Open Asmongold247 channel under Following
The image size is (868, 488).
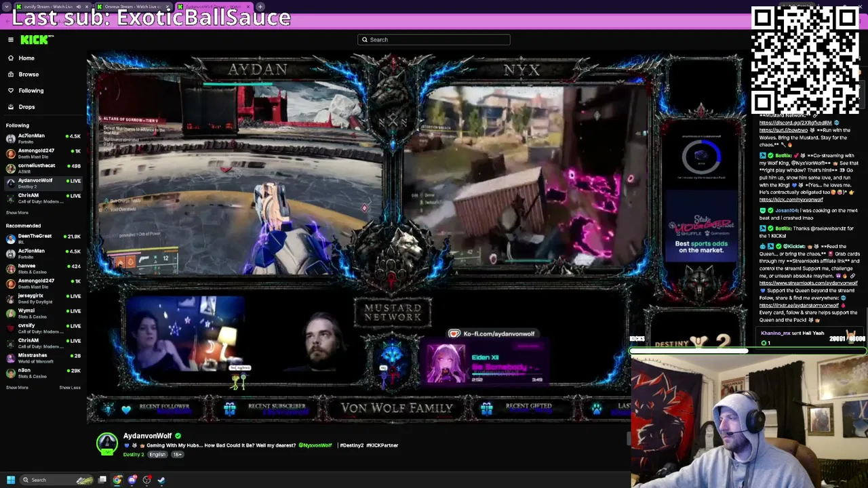tap(43, 153)
